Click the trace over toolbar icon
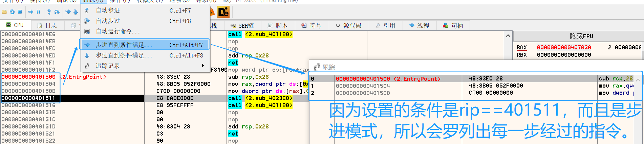 point(76,12)
